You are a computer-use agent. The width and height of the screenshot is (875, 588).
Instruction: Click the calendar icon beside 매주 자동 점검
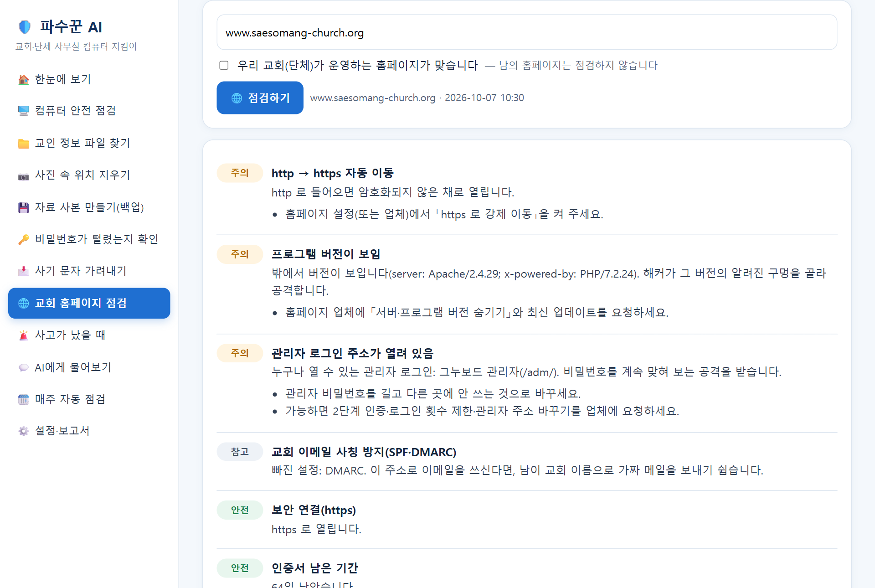tap(24, 400)
